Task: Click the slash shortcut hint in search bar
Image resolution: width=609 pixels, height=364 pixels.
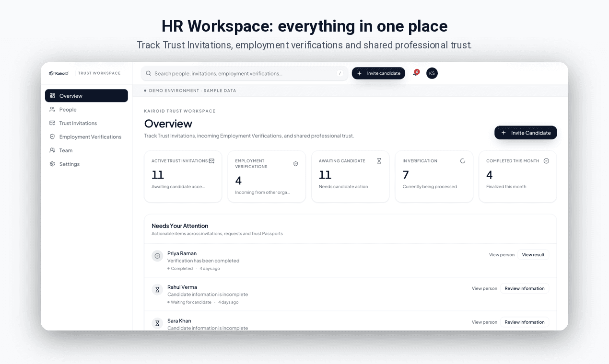Action: (340, 73)
